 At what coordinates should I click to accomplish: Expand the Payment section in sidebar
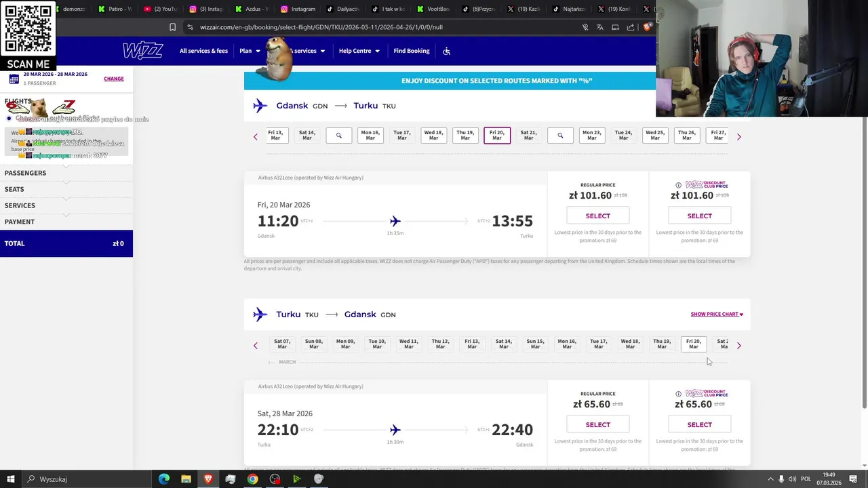pyautogui.click(x=66, y=222)
